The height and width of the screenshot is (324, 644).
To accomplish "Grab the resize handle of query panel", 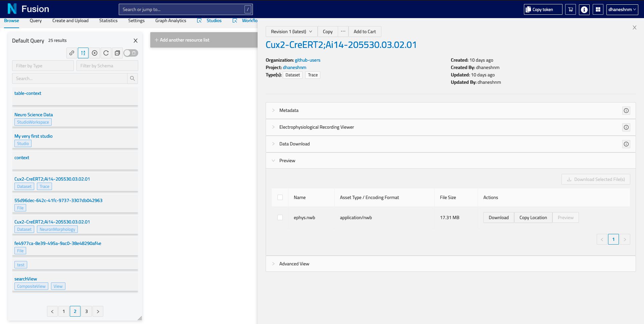I will (x=140, y=318).
